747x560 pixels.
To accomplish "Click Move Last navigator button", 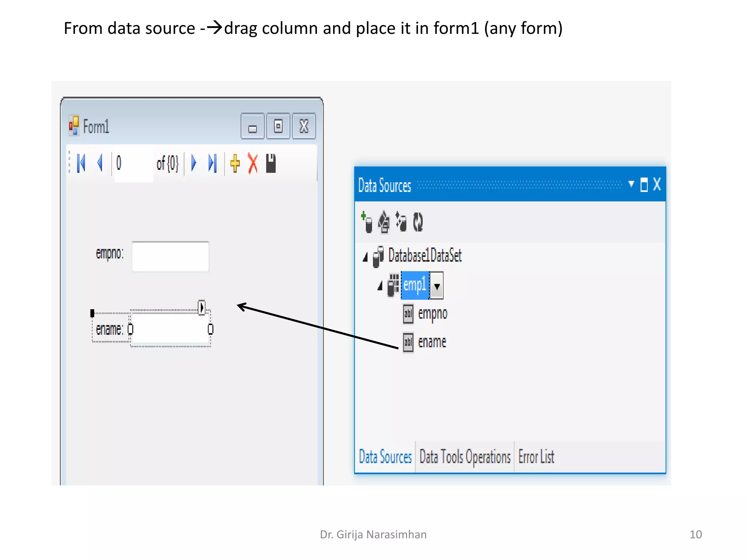I will point(213,163).
